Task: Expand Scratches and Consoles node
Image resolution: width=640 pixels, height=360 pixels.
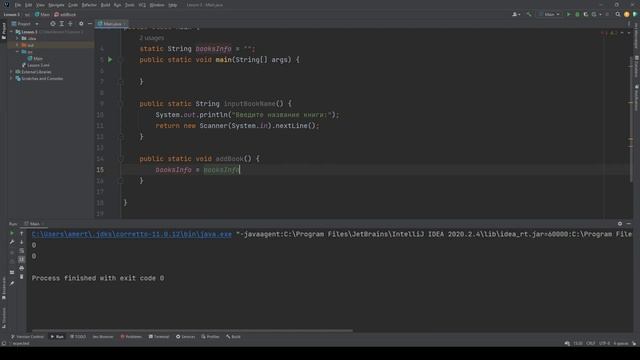Action: click(x=12, y=78)
